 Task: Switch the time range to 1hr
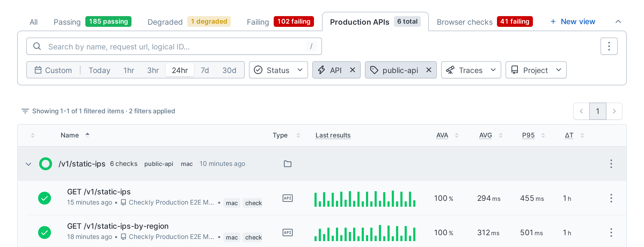(x=129, y=70)
